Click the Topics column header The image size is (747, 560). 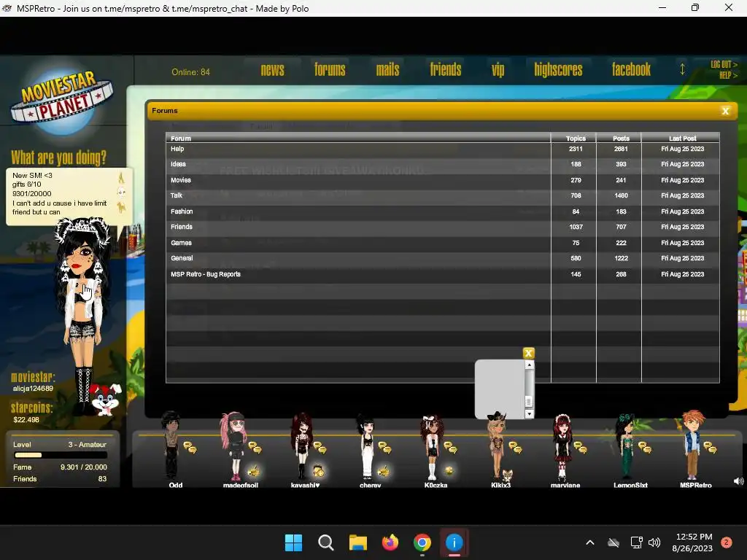pos(576,138)
